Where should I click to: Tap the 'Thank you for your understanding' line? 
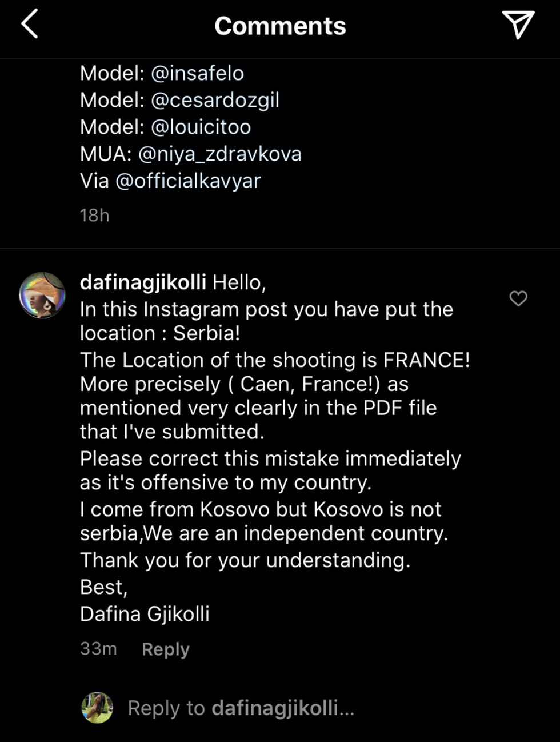pyautogui.click(x=245, y=560)
